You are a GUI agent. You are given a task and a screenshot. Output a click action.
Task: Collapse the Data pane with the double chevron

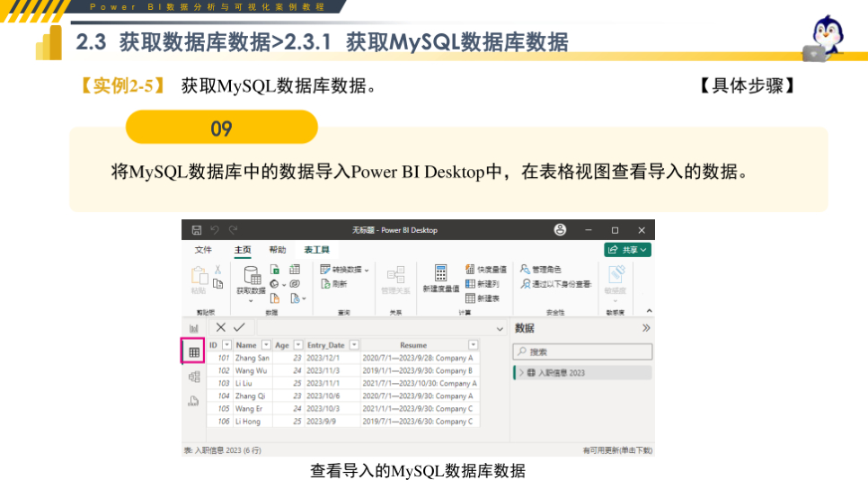pos(645,328)
